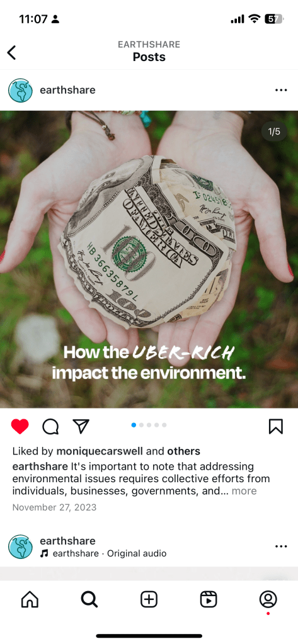This screenshot has height=644, width=298.
Task: Open the Reels tab icon
Action: coord(209,600)
